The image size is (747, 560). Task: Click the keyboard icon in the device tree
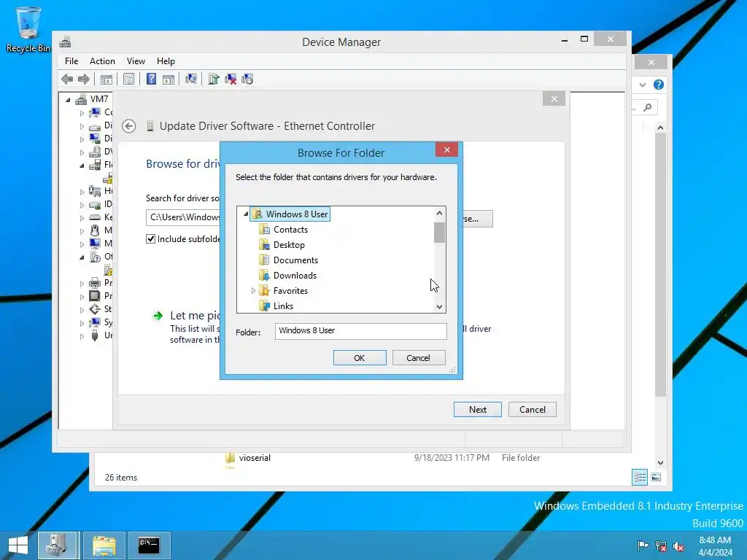tap(95, 217)
